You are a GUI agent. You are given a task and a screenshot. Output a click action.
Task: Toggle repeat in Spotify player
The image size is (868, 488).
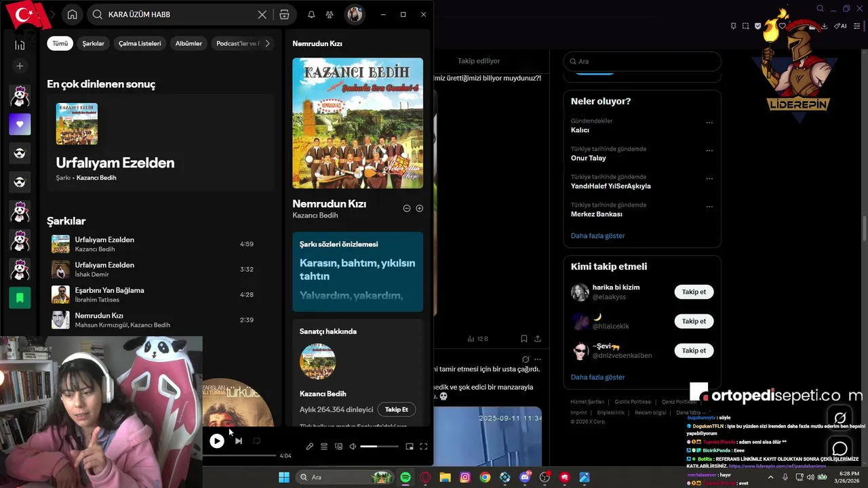[256, 441]
